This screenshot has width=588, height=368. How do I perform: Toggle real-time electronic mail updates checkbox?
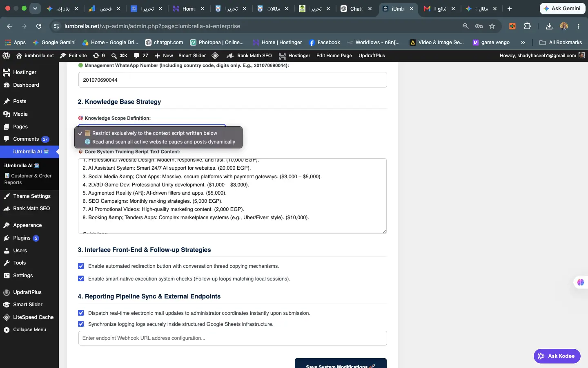pyautogui.click(x=81, y=313)
